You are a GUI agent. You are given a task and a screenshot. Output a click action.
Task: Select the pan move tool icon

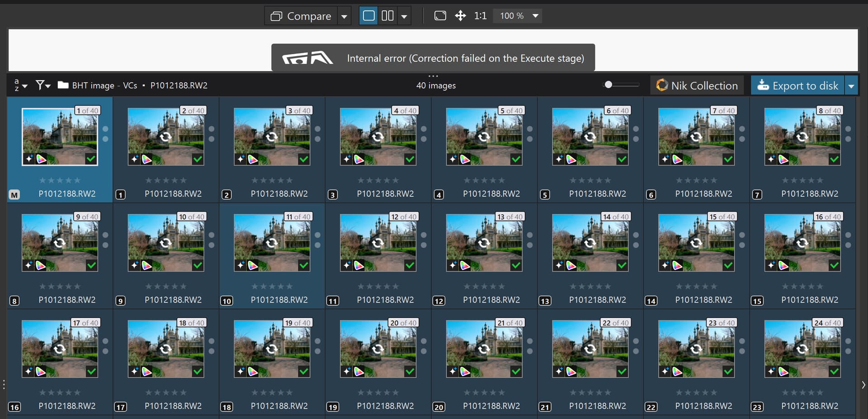[x=460, y=16]
